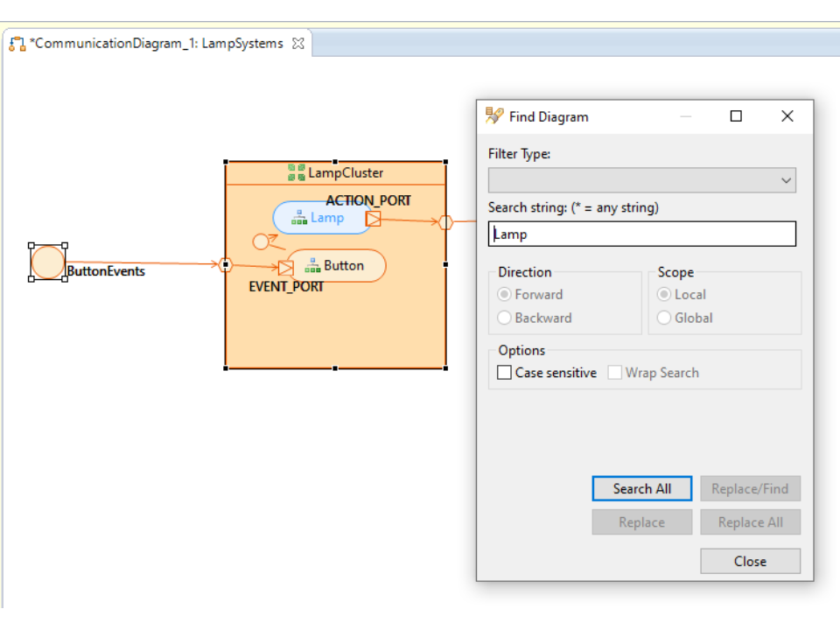Close the CommunicationDiagram_1 editor tab

[x=298, y=44]
